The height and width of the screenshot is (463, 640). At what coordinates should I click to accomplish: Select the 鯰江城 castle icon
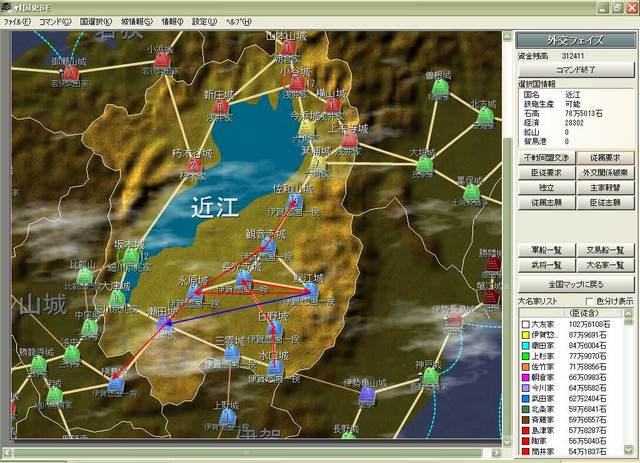[x=311, y=290]
